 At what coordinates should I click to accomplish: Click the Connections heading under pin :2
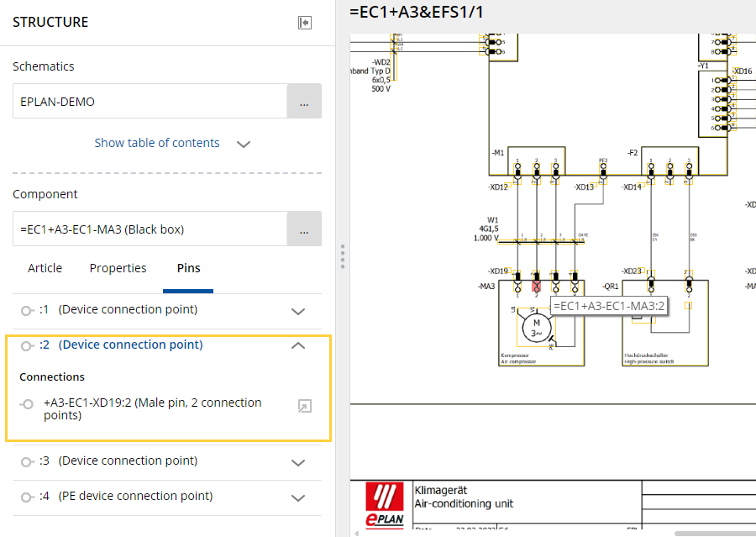pos(52,376)
